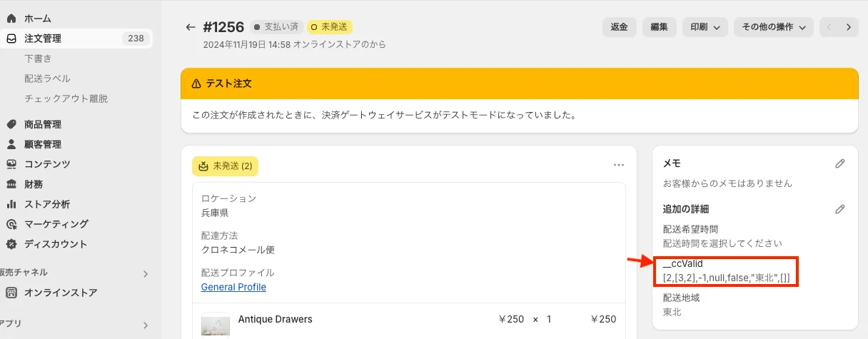Click the Home icon in sidebar
868x339 pixels.
pyautogui.click(x=11, y=19)
